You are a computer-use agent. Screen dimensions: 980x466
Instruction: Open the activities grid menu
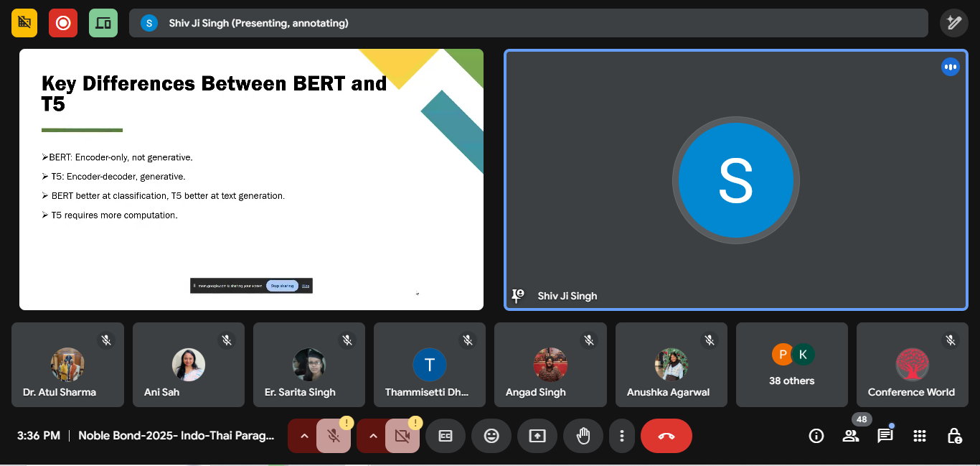point(920,436)
